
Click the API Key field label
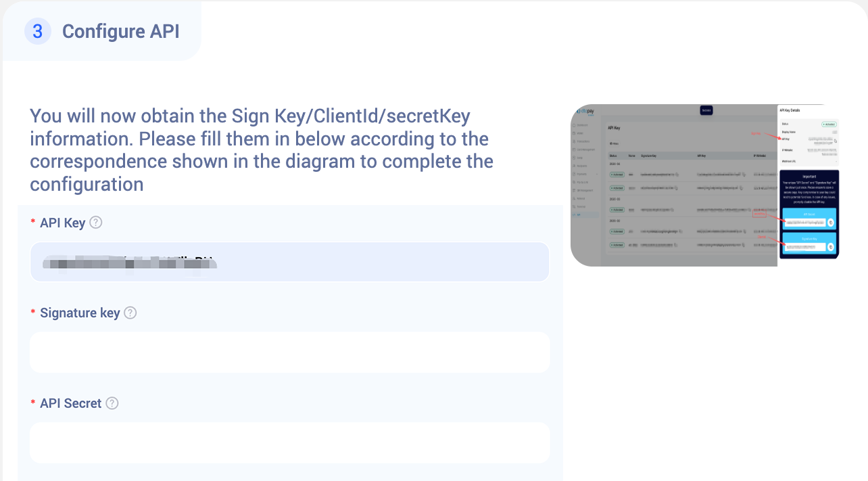(62, 223)
